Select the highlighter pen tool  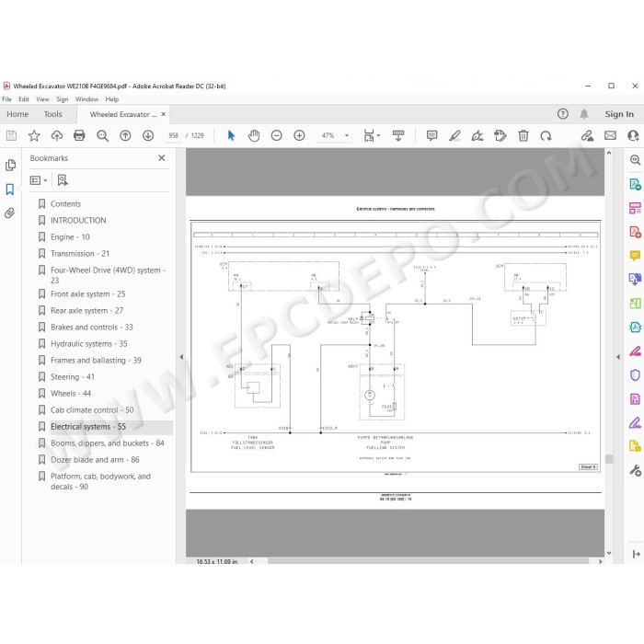click(x=454, y=135)
